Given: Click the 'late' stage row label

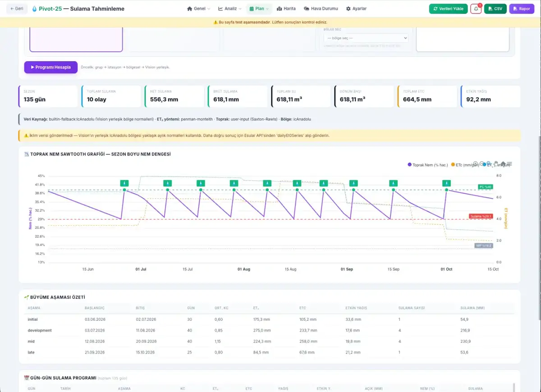Looking at the screenshot, I should [x=31, y=352].
